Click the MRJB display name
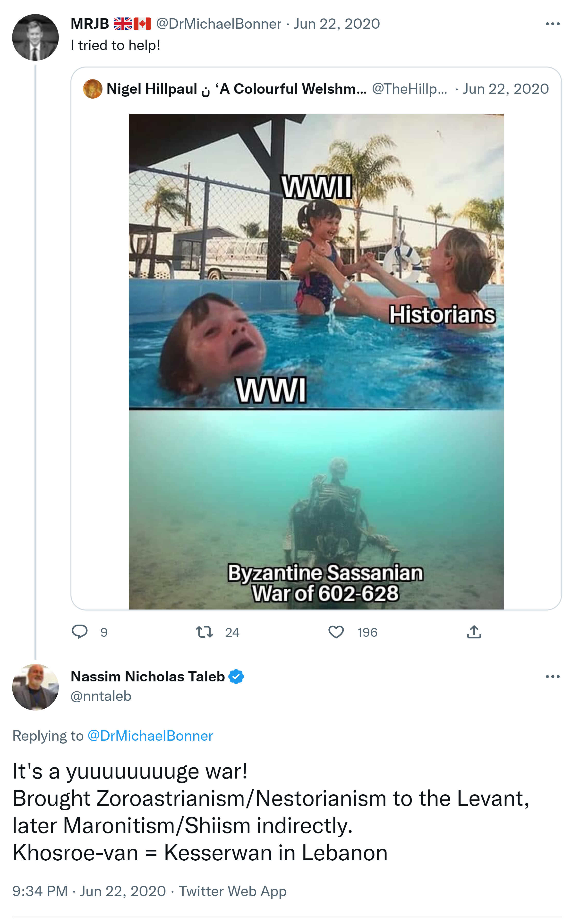 (90, 24)
